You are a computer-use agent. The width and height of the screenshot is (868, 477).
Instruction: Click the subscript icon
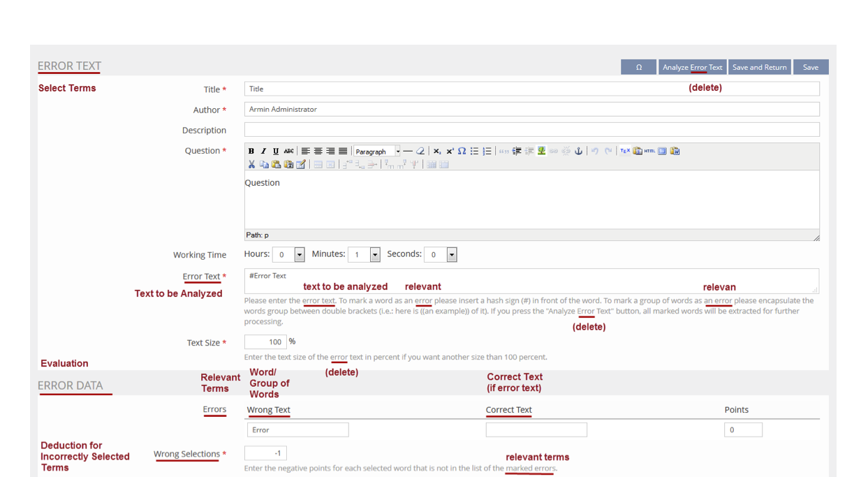(x=437, y=151)
